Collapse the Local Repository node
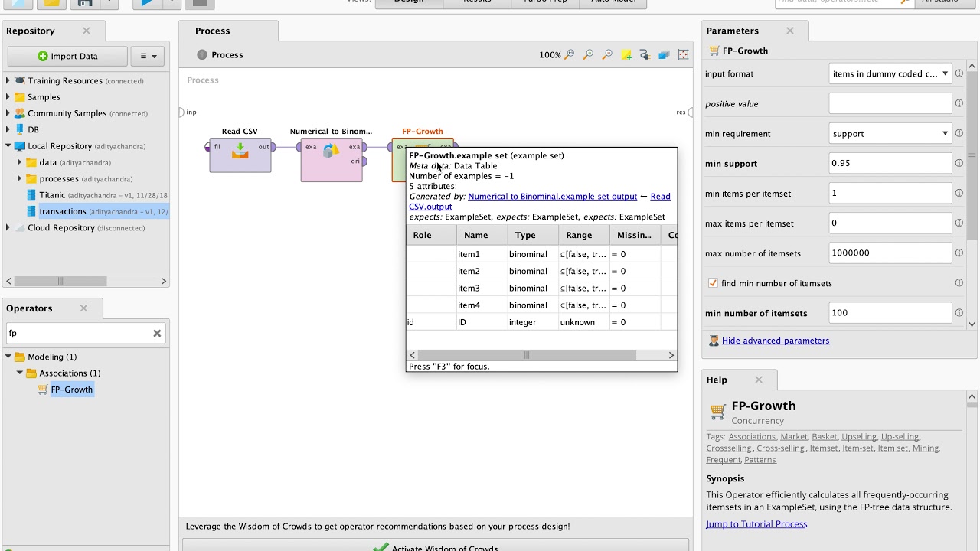 (8, 145)
